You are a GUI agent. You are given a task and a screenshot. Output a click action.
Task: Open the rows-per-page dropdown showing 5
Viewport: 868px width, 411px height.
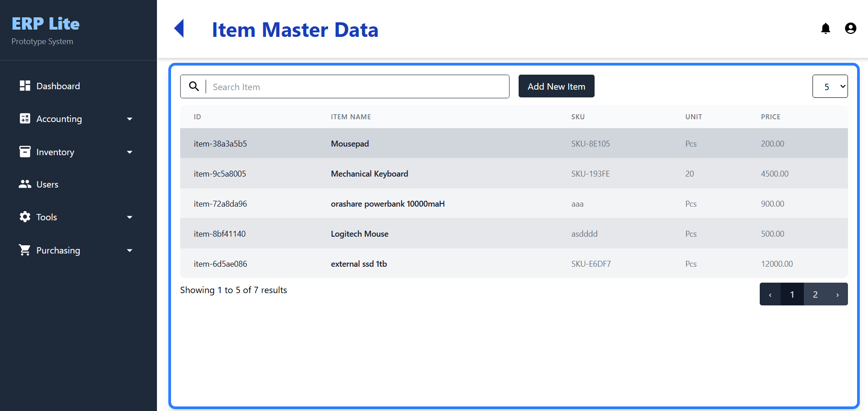click(830, 86)
